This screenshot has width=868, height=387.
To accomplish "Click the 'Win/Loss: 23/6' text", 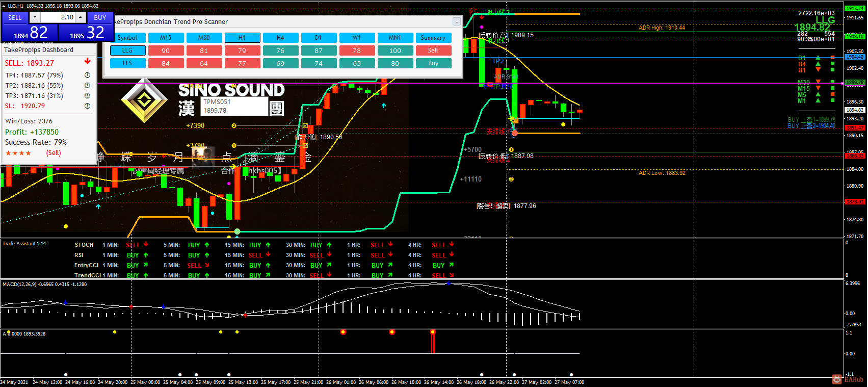I will pos(29,121).
